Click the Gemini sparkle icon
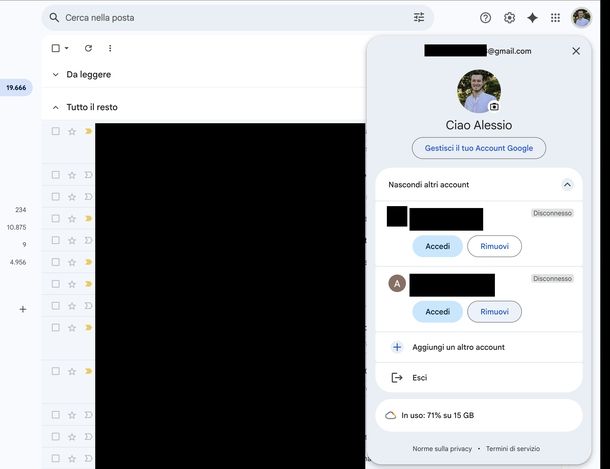This screenshot has width=610, height=469. tap(532, 17)
